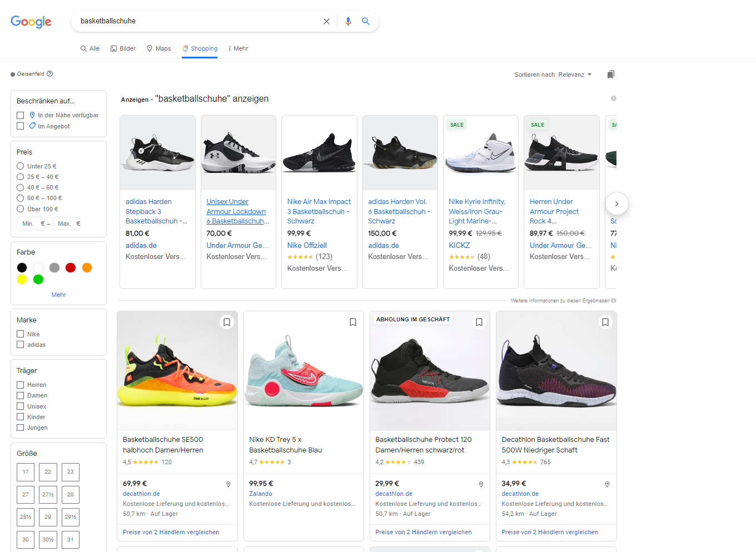Check the adidas brand filter
Screen dimensions: 756x552
[x=21, y=345]
